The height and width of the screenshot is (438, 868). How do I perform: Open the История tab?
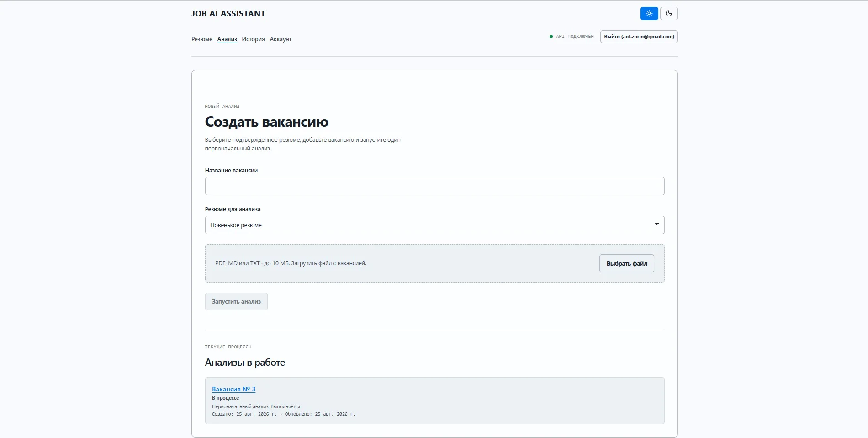(x=253, y=39)
